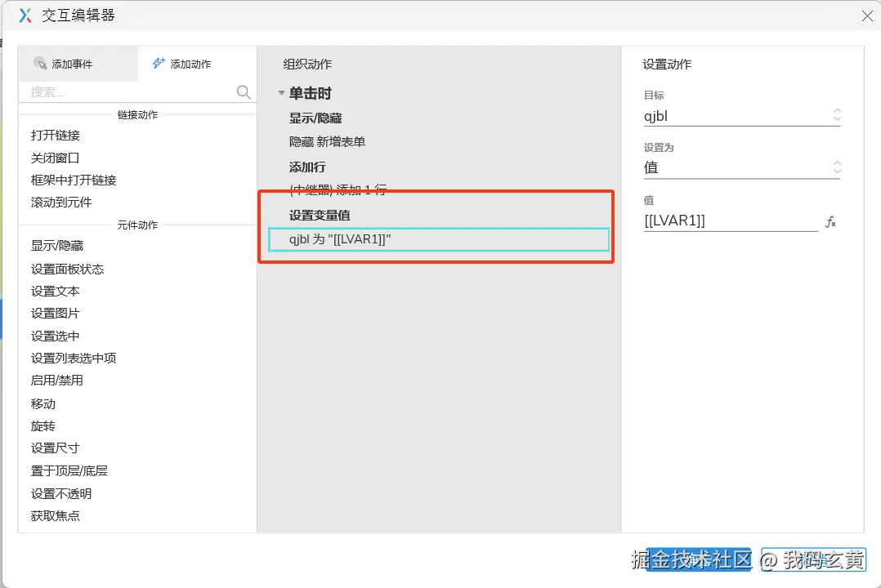881x588 pixels.
Task: Click the Axure logo icon in title bar
Action: pos(25,16)
